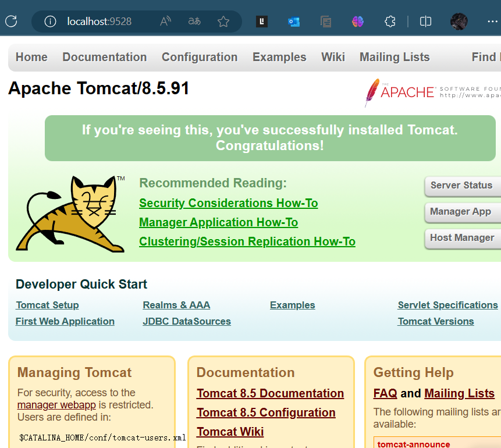Open browser Settings and more menu
This screenshot has height=448, width=501.
[492, 22]
